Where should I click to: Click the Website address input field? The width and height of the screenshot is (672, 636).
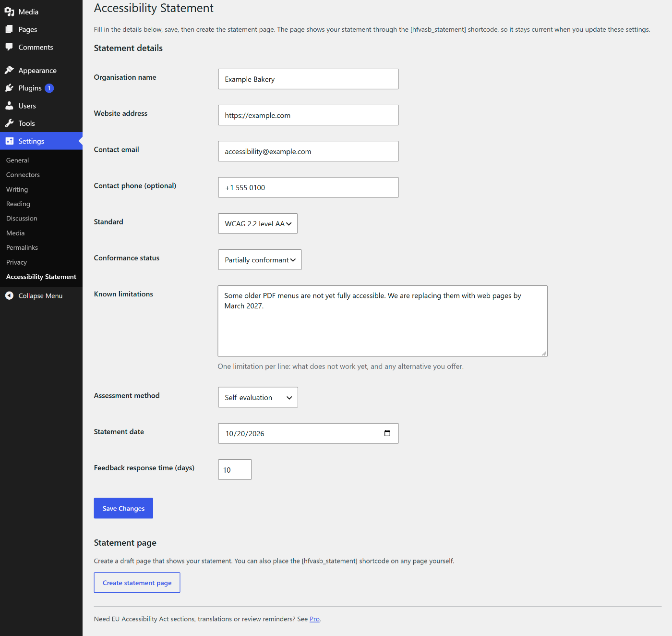[308, 115]
